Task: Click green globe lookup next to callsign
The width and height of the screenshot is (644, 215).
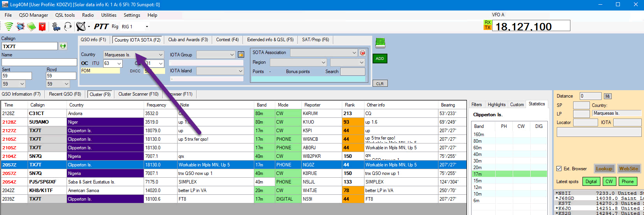Action: [63, 46]
